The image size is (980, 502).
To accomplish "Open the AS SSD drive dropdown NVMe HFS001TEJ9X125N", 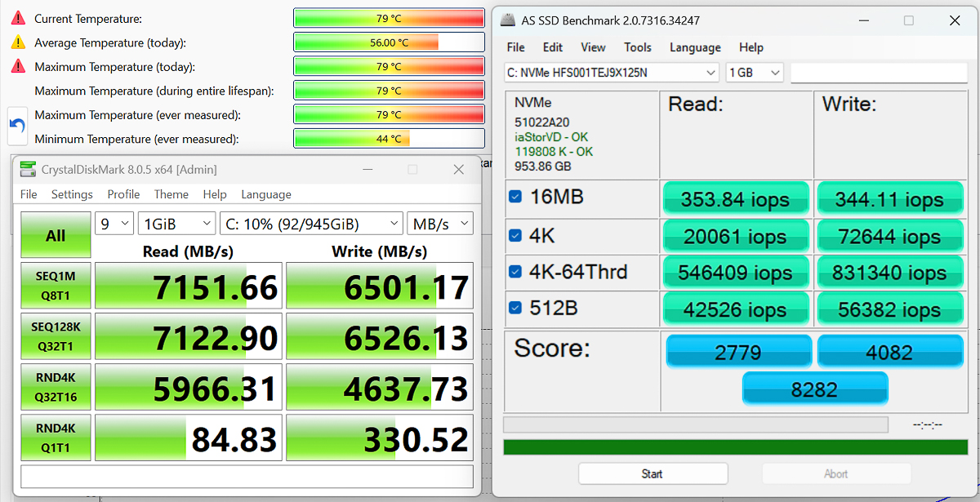I will 612,73.
